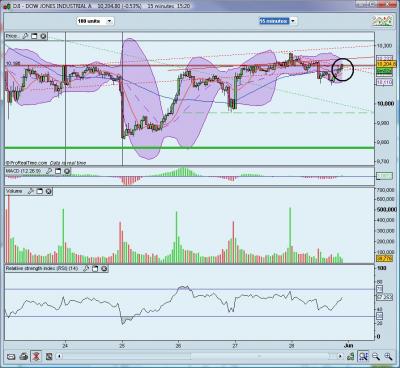Maximize the Price panel with its square icon

tap(34, 36)
